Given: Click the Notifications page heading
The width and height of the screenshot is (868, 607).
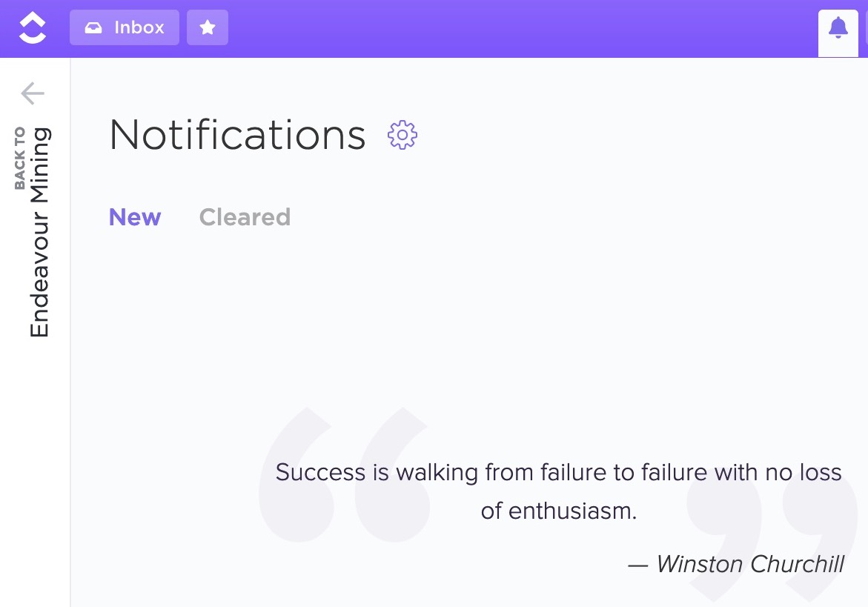Looking at the screenshot, I should [x=236, y=134].
